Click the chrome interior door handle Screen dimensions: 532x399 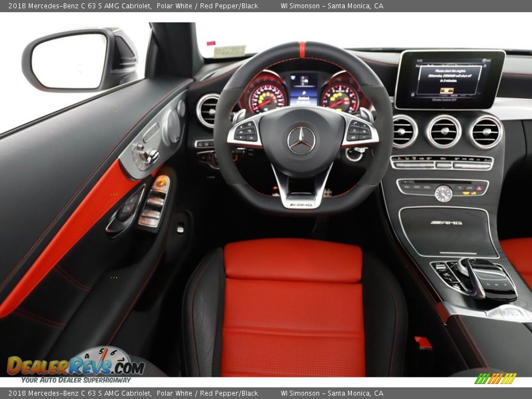pyautogui.click(x=126, y=211)
